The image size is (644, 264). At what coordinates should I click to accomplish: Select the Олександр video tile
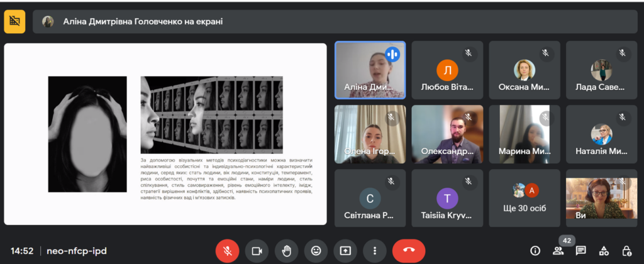coord(447,134)
